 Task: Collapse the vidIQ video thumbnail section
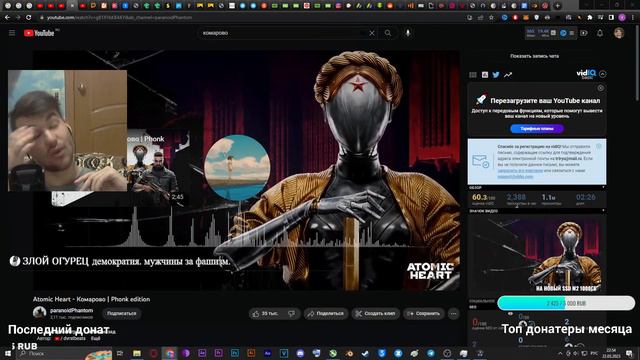pos(603,211)
